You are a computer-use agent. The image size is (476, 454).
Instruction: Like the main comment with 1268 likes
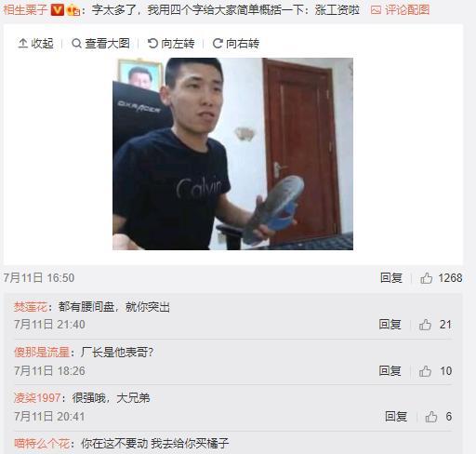point(426,278)
